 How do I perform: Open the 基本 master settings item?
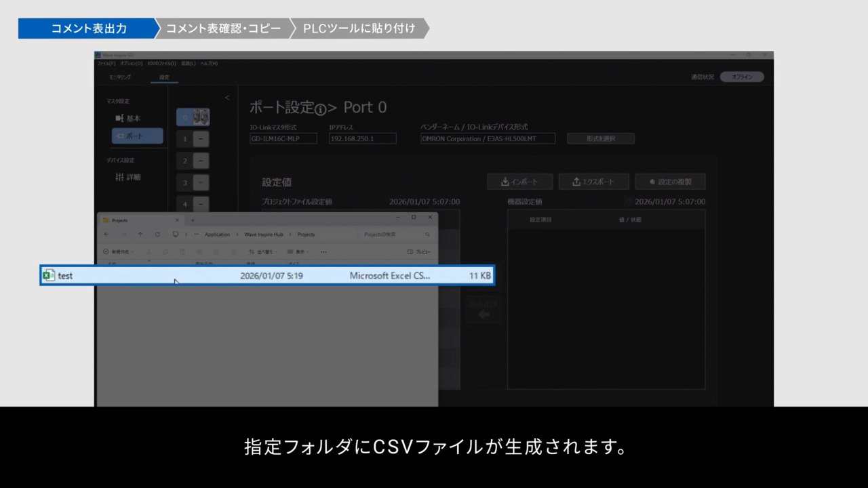point(128,118)
